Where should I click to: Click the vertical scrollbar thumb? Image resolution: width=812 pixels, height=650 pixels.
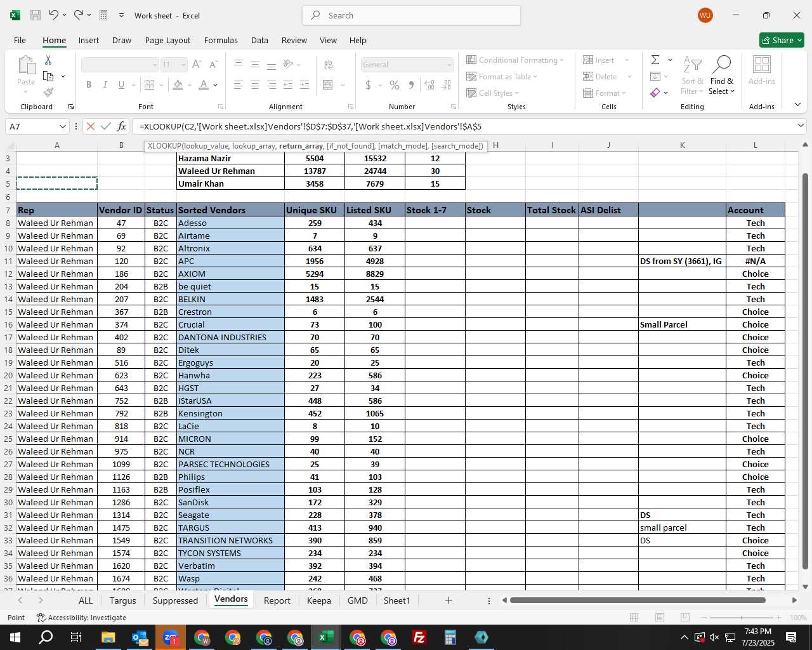805,371
